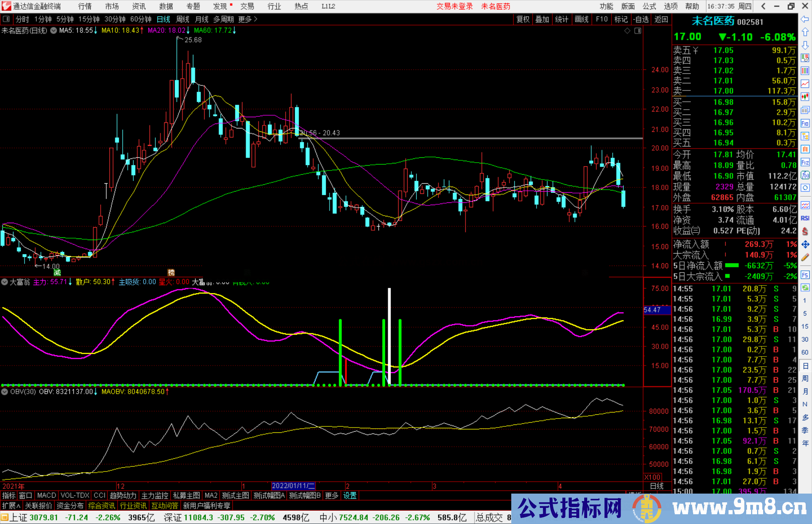This screenshot has width=812, height=524.
Task: Toggle 叠加 overlay mode in toolbar
Action: pyautogui.click(x=542, y=20)
